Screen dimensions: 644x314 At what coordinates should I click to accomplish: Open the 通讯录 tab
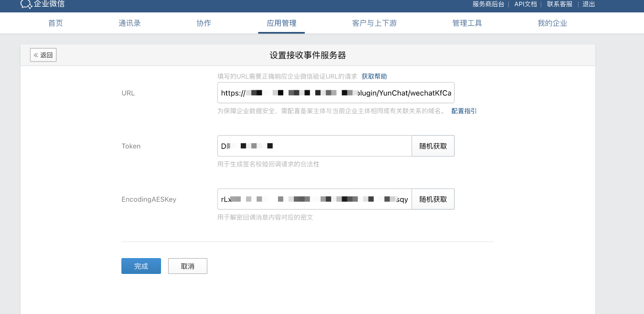tap(129, 23)
